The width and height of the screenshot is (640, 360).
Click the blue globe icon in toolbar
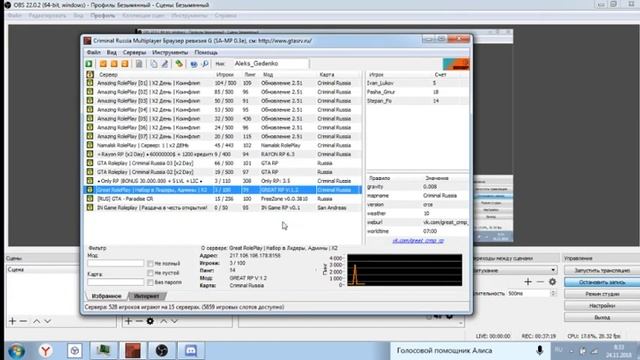193,64
